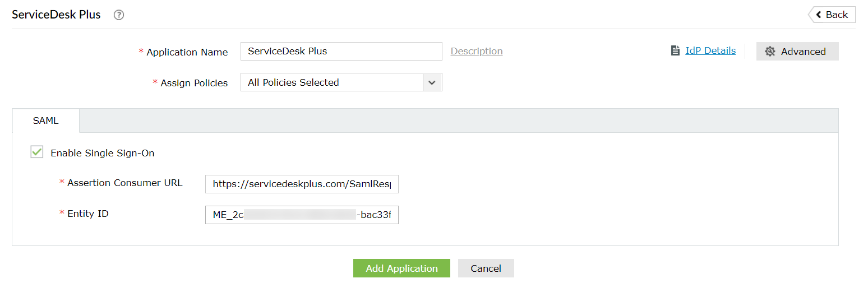
Task: Click the ServiceDesk Plus page title
Action: 56,15
